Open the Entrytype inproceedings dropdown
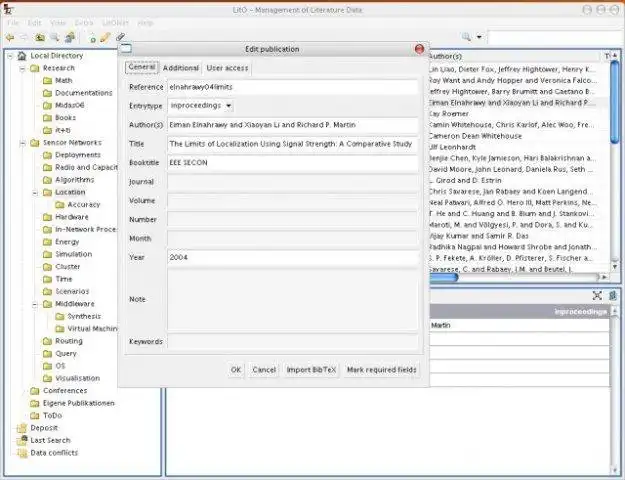The width and height of the screenshot is (625, 480). pos(200,106)
